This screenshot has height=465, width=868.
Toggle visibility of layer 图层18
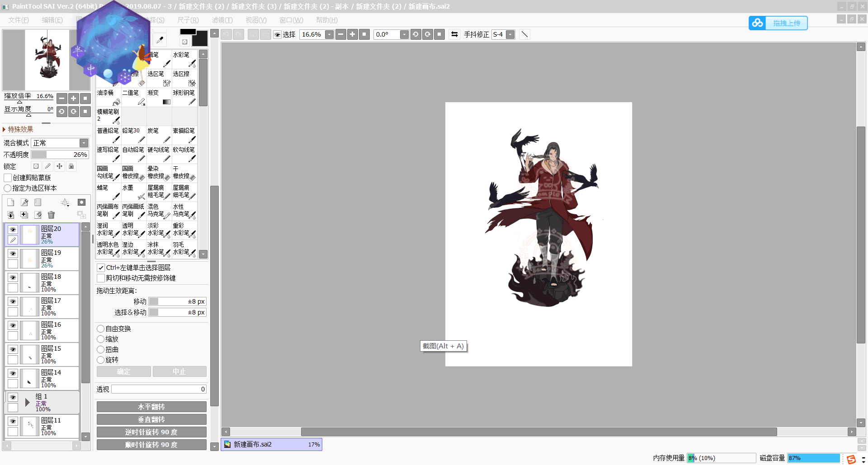pyautogui.click(x=13, y=277)
